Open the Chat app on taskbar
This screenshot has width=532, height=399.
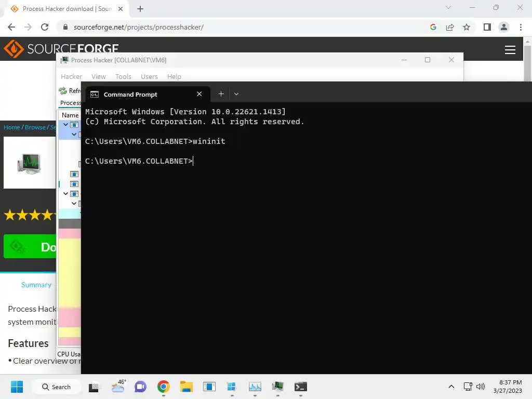tap(140, 387)
